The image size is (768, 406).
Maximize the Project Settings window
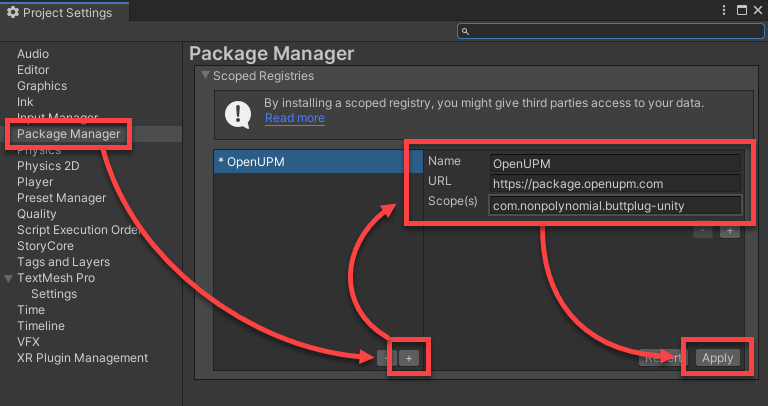click(742, 10)
